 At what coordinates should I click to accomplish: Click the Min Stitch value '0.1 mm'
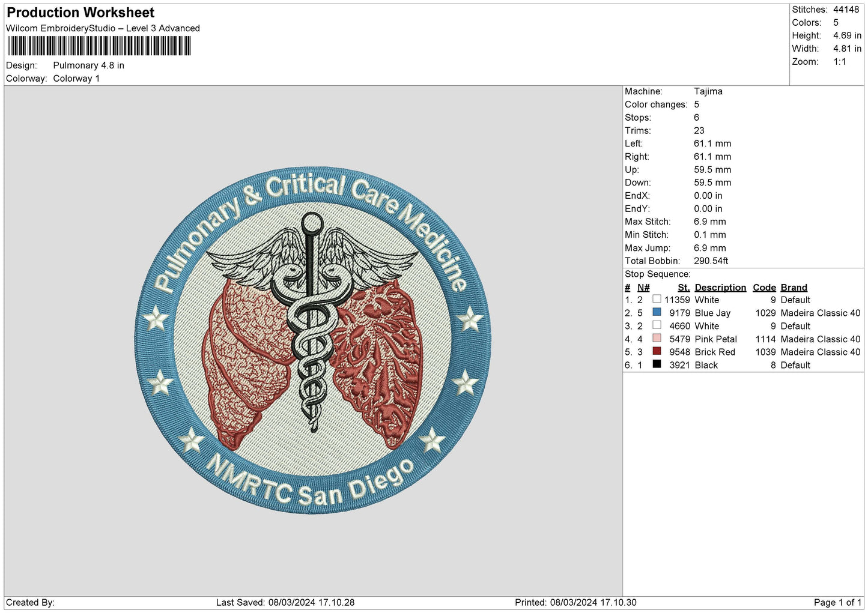coord(710,235)
